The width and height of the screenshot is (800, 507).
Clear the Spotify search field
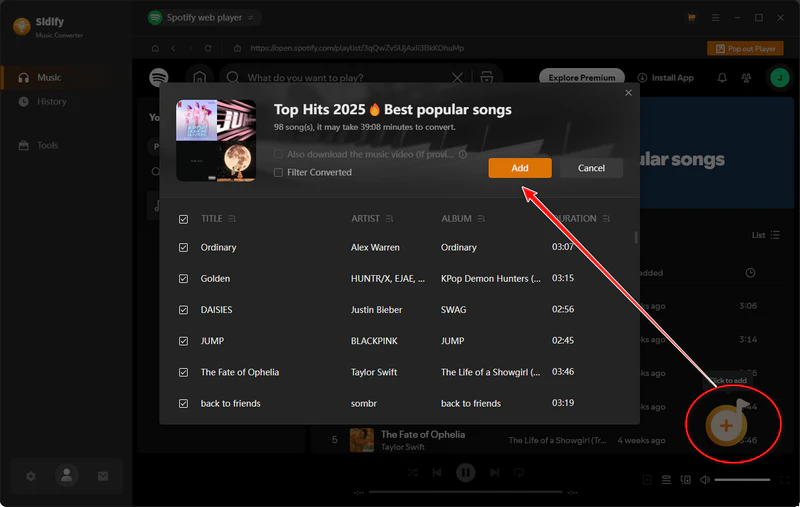click(x=457, y=78)
